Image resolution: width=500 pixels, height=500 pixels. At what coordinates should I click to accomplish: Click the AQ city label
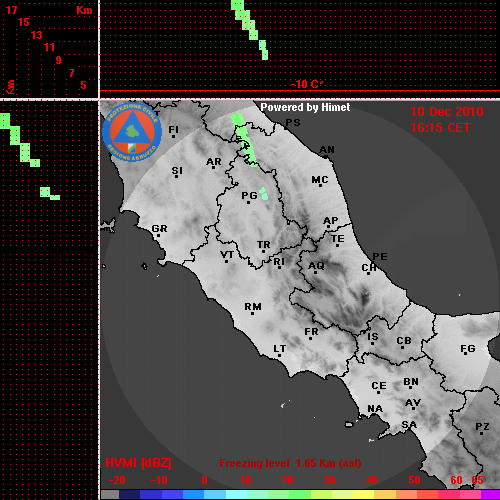316,266
